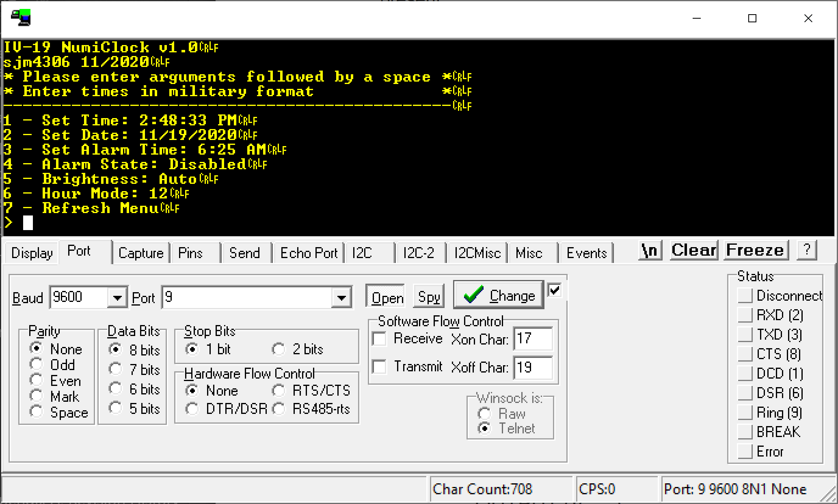838x504 pixels.
Task: Click the Char Count:708 status bar entry
Action: pyautogui.click(x=501, y=489)
